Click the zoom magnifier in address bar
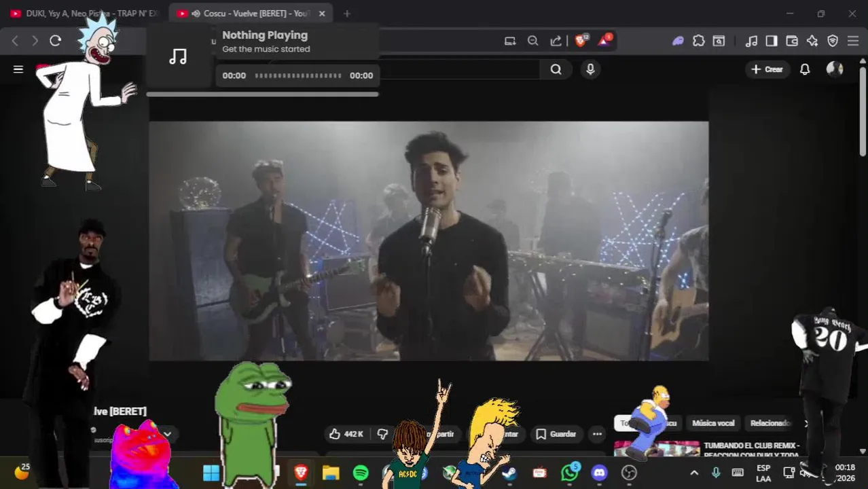The width and height of the screenshot is (868, 489). click(x=533, y=41)
